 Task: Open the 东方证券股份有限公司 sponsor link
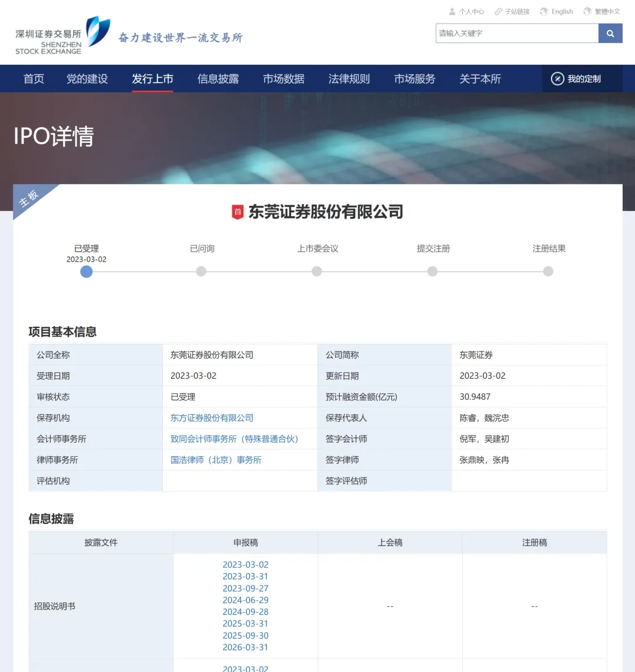point(212,418)
